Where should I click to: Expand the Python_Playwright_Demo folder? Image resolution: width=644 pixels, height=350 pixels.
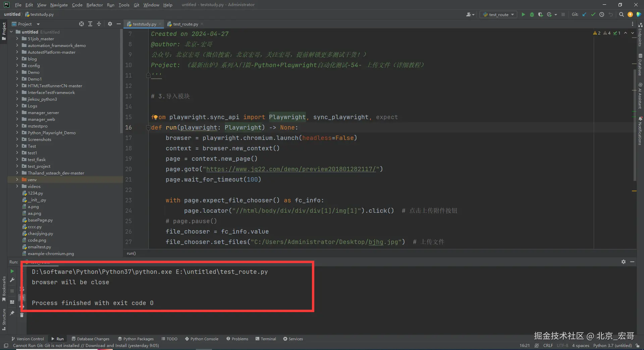pos(17,133)
